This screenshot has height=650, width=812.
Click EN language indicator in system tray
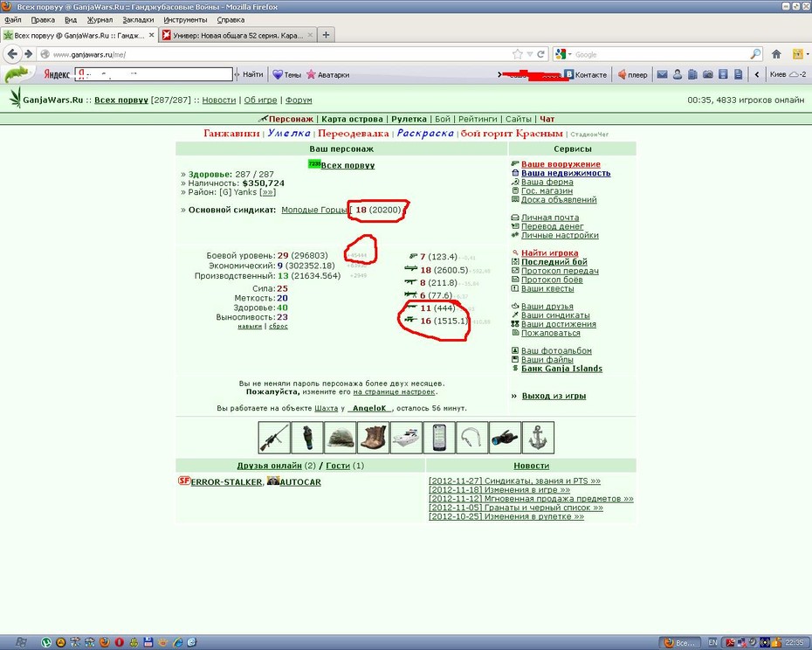point(712,643)
